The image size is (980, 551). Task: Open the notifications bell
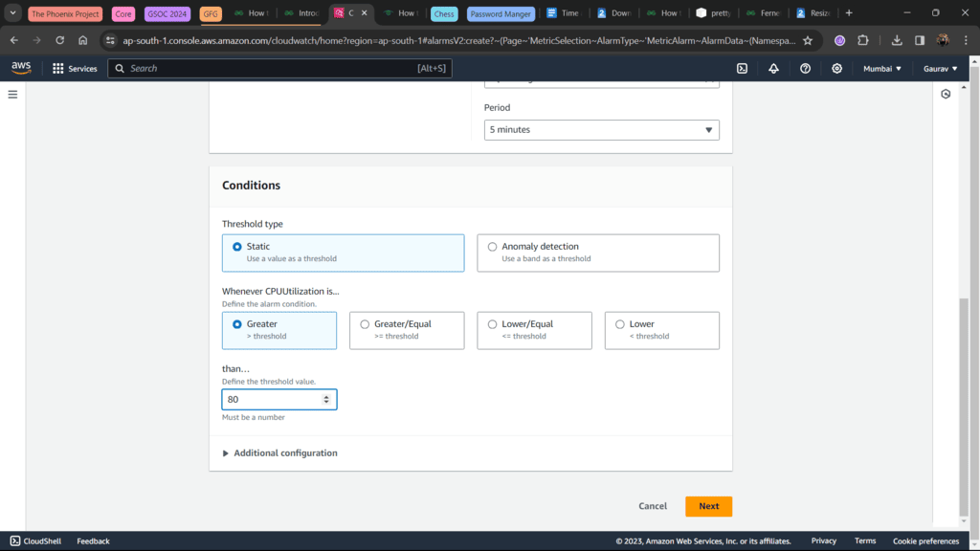coord(773,69)
